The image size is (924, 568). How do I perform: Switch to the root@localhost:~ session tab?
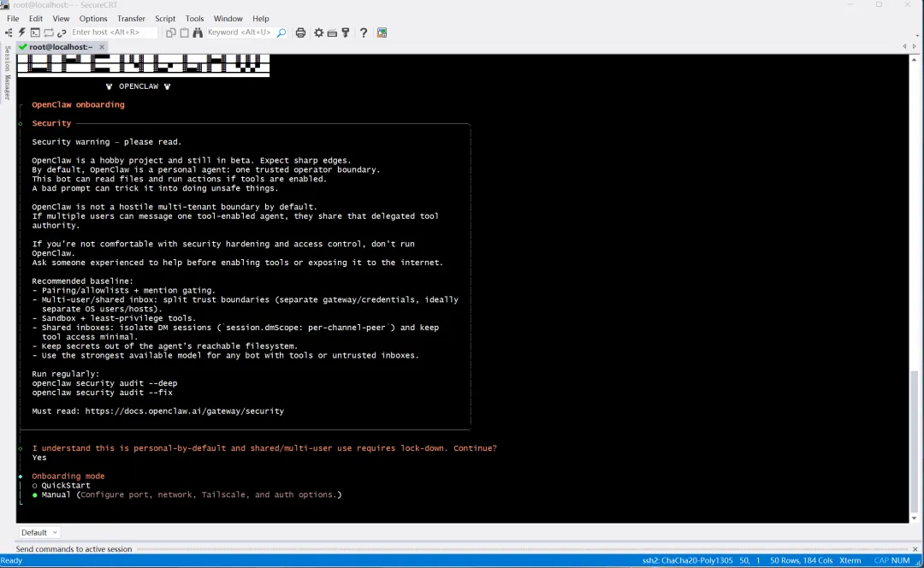tap(62, 46)
